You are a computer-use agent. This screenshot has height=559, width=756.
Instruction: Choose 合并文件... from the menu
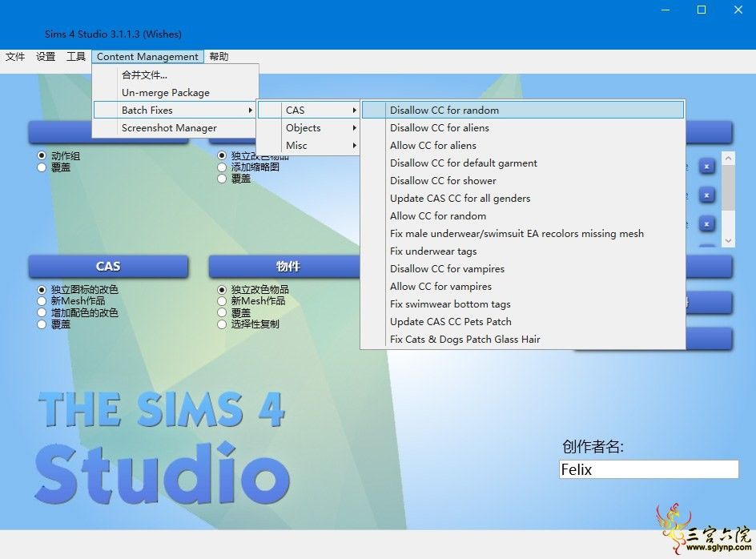pos(175,74)
